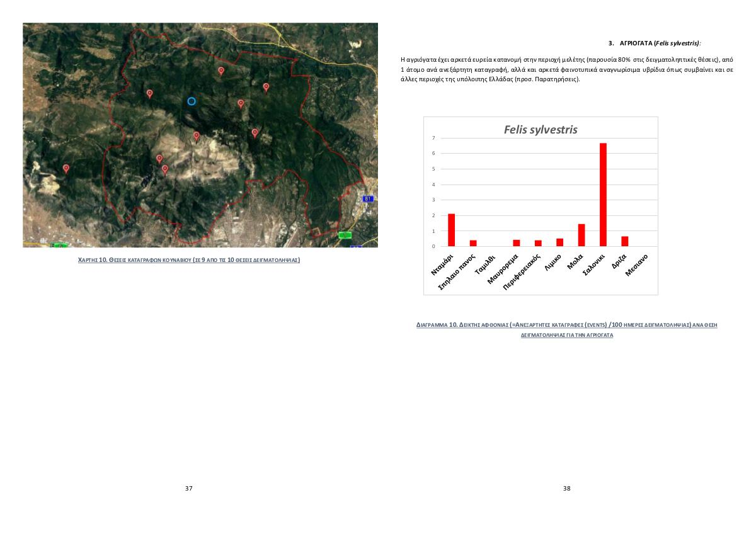This screenshot has height=534, width=756.
Task: Click the heading "3. ΑΓΡΙΟΓΑΤΑ (Felis sylvestris)"
Action: point(655,43)
